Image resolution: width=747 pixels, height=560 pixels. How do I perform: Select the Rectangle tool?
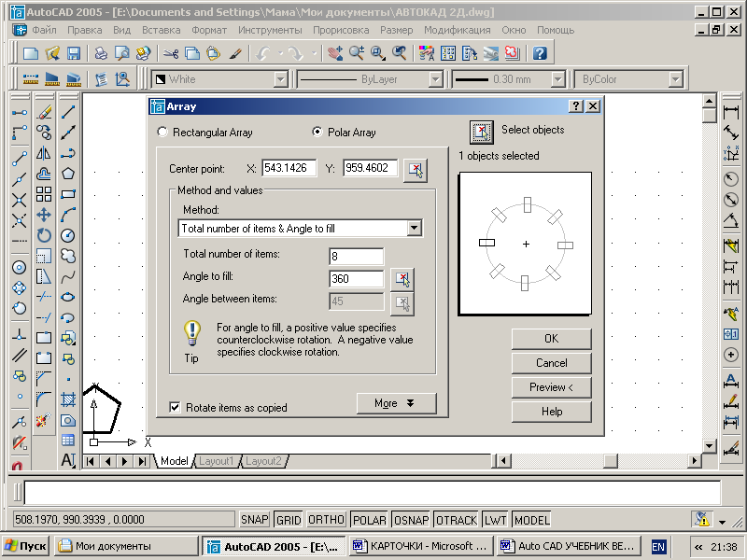click(x=68, y=194)
